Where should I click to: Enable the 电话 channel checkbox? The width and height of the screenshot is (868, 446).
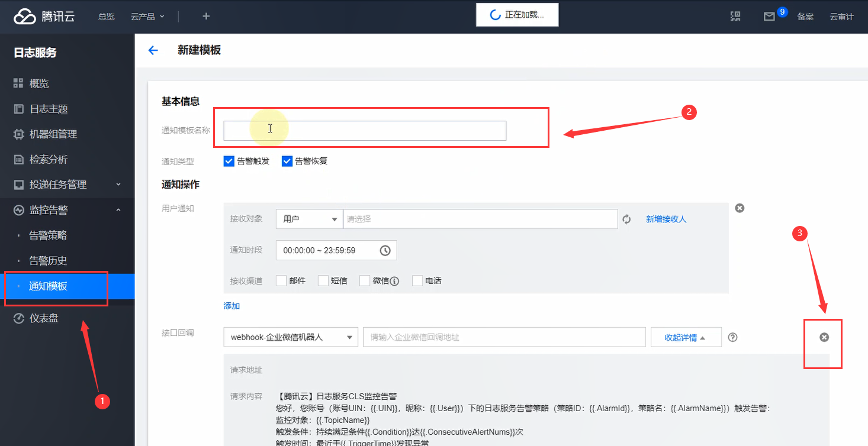[417, 280]
